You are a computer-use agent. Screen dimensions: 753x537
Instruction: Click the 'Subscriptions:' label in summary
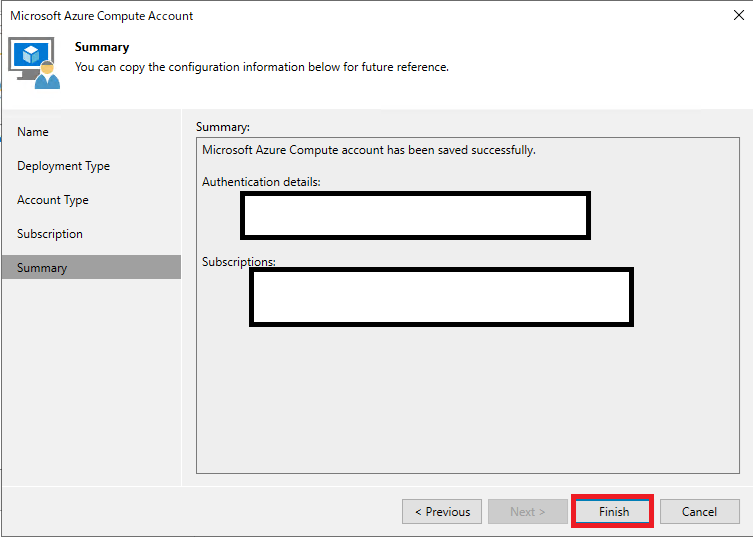[x=239, y=262]
